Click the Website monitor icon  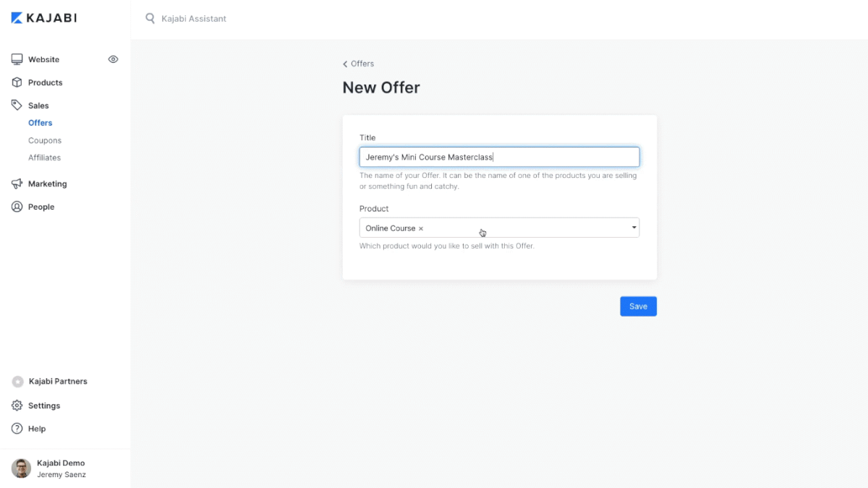17,59
